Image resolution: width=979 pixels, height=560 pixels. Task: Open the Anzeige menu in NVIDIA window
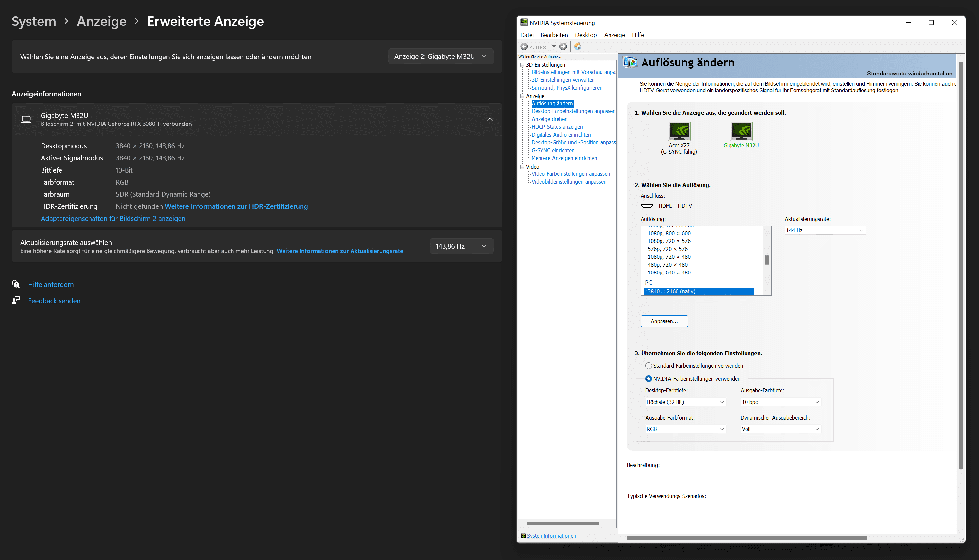click(x=614, y=35)
